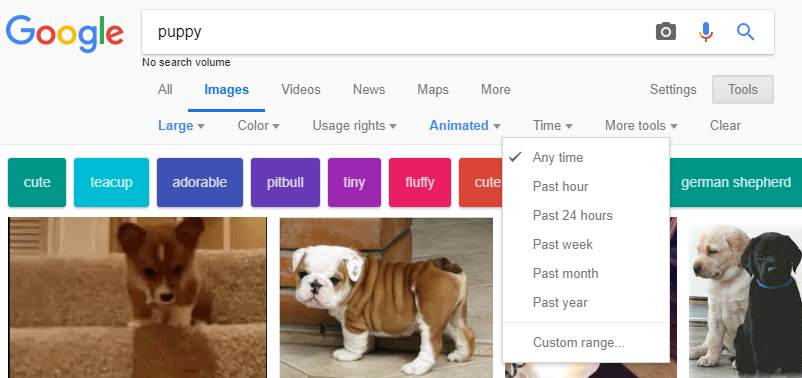
Task: Choose Any time in the Time menu
Action: pyautogui.click(x=586, y=158)
